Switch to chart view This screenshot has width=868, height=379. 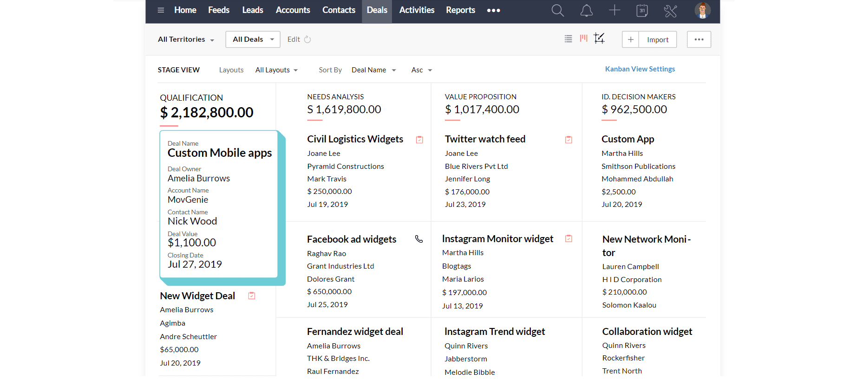coord(599,39)
